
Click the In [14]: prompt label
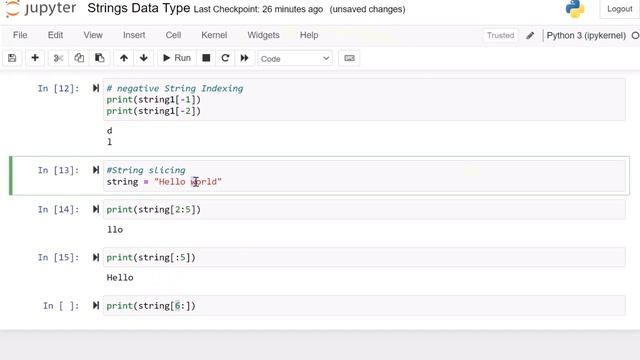point(58,209)
